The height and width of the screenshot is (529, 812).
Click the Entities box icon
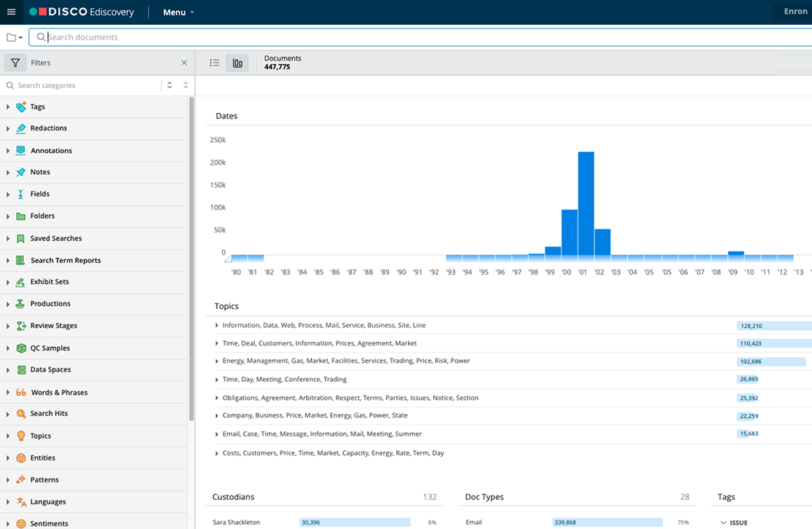pyautogui.click(x=20, y=458)
